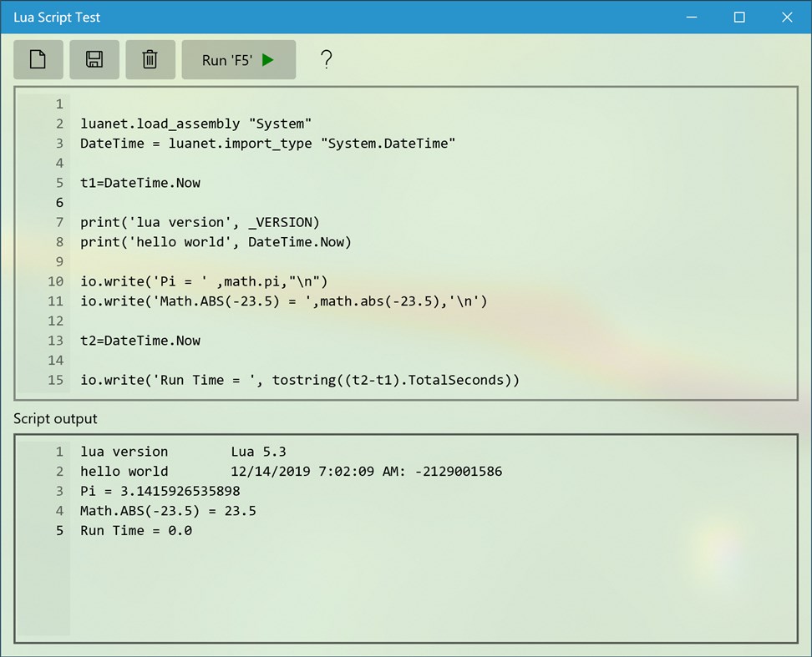Click line 2 loading the System assembly

click(186, 123)
